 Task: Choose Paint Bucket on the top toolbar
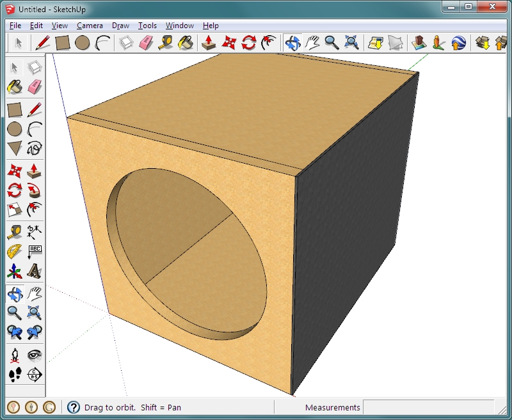[186, 43]
